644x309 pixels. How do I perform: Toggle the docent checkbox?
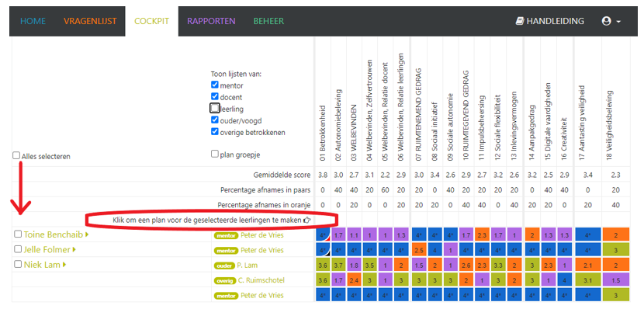(x=214, y=97)
